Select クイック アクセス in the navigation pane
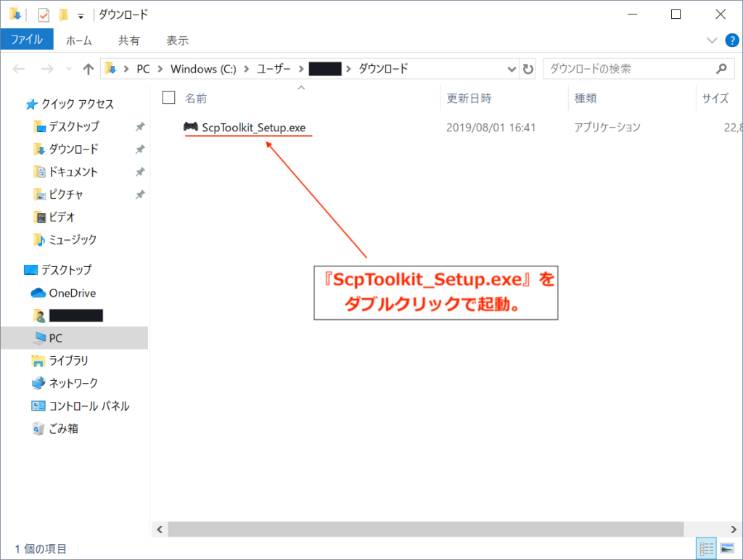Image resolution: width=743 pixels, height=560 pixels. pos(77,104)
